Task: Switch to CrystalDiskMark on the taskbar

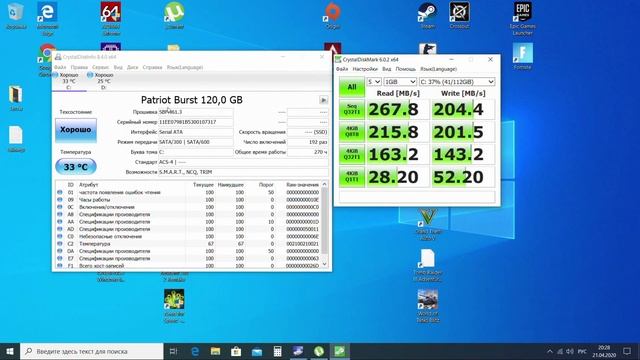Action: pyautogui.click(x=340, y=351)
